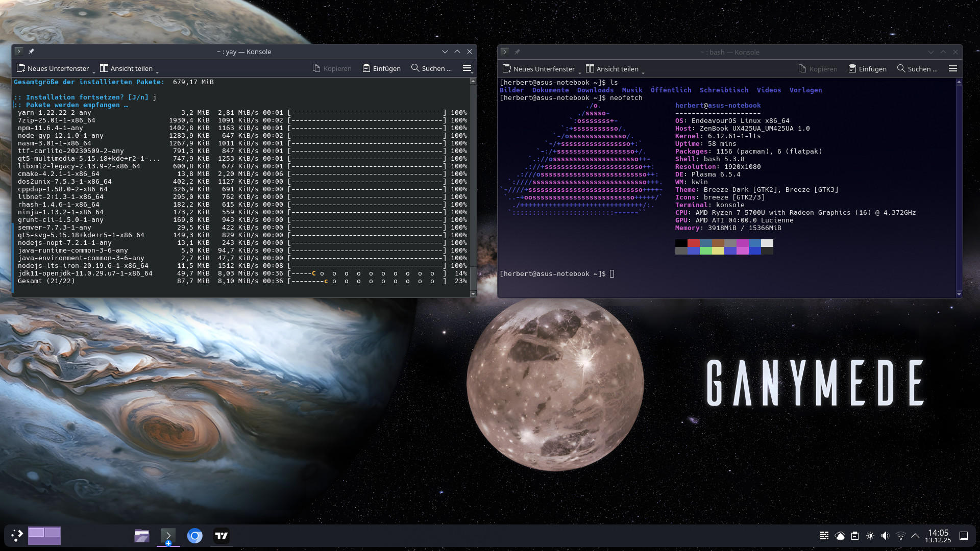This screenshot has width=980, height=551.
Task: Toggle pin on yay Konsole titlebar
Action: click(31, 52)
